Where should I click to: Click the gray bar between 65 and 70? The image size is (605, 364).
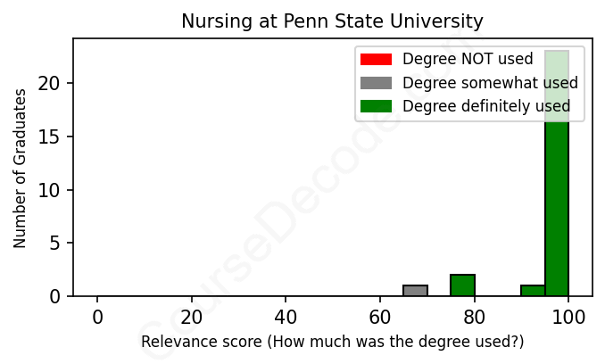click(x=415, y=291)
